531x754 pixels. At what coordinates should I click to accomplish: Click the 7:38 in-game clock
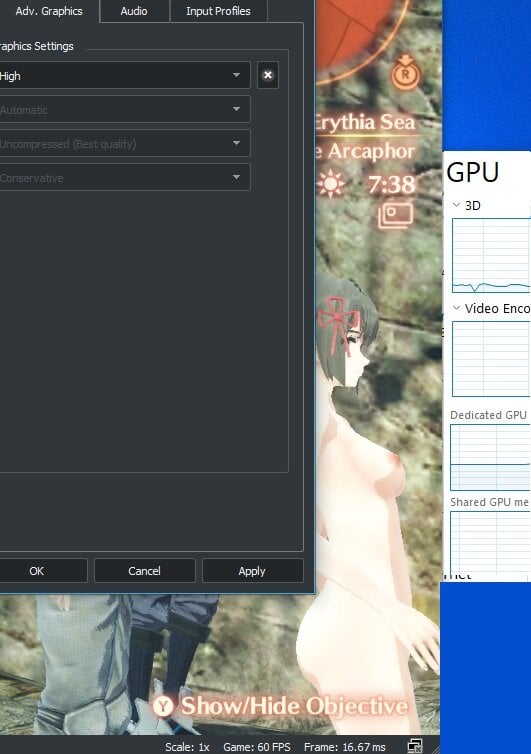point(392,184)
